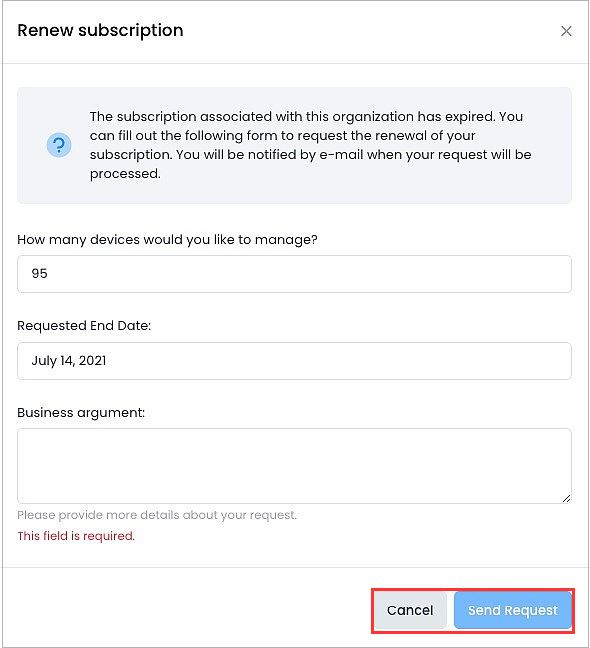Click the red 'This field is required' error
590x648 pixels.
tap(76, 536)
